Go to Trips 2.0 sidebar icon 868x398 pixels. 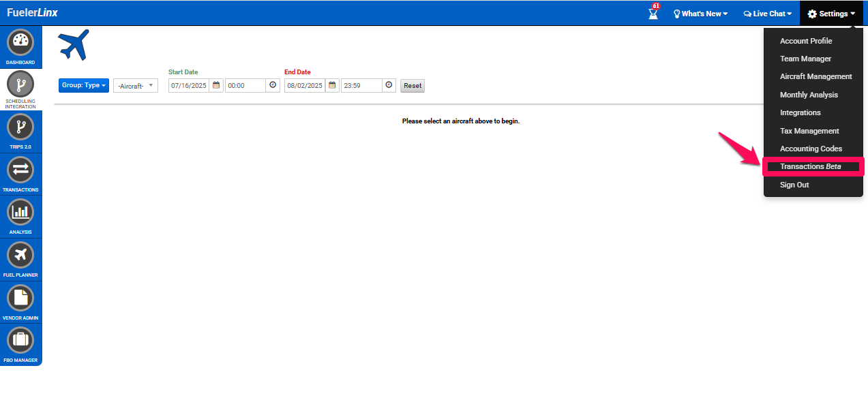point(20,127)
